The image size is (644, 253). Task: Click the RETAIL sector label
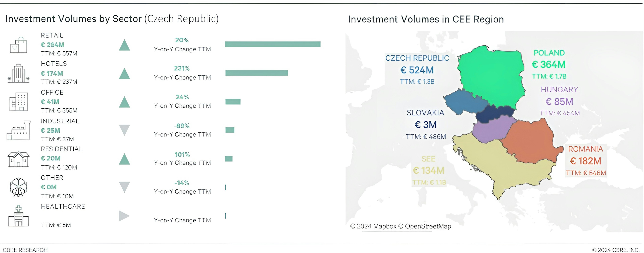coord(52,35)
